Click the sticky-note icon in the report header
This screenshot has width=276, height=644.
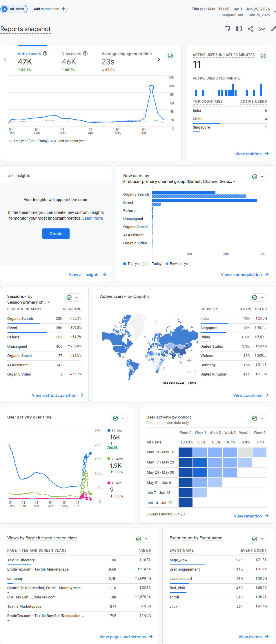click(x=227, y=29)
